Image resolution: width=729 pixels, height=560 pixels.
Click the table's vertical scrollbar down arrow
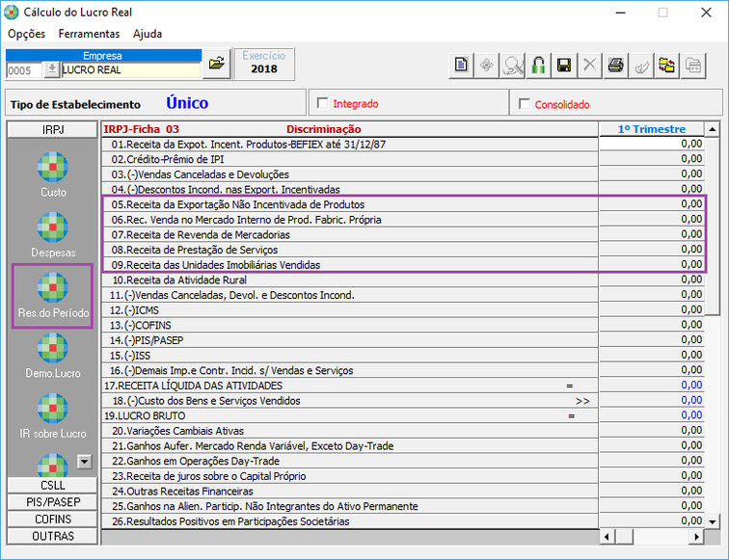(x=713, y=521)
